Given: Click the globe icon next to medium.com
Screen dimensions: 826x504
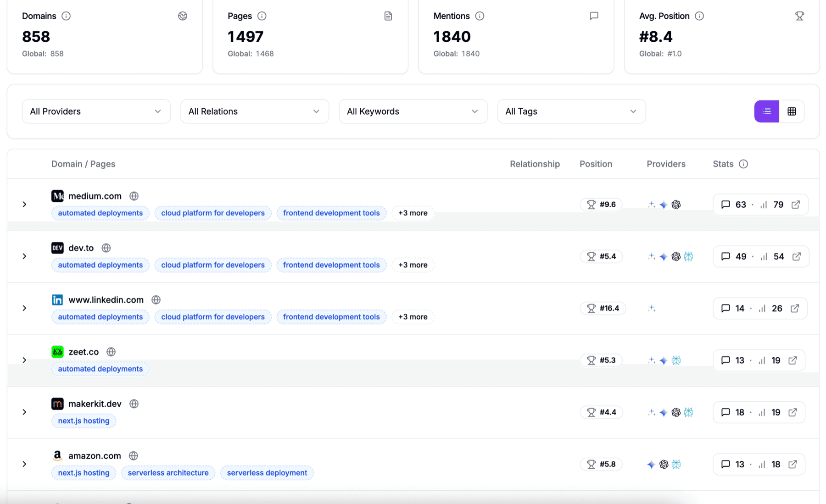Looking at the screenshot, I should (134, 196).
